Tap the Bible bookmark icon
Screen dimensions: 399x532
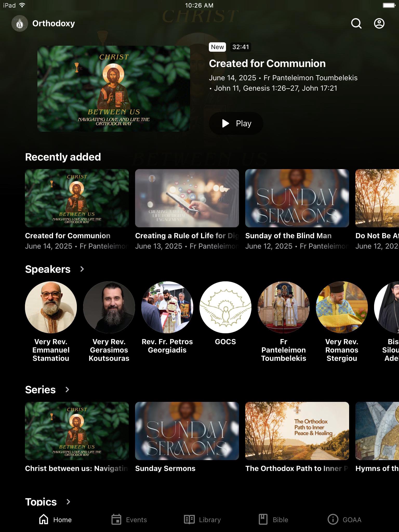263,520
